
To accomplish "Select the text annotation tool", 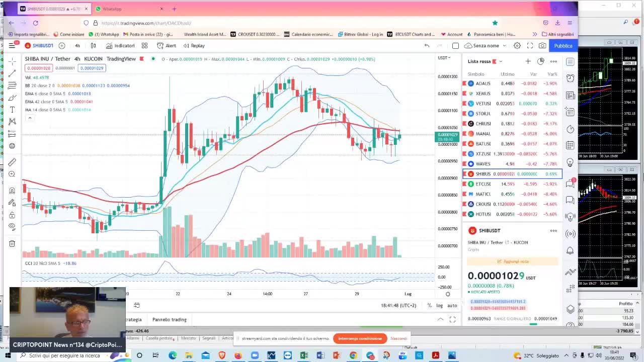I will [x=12, y=110].
